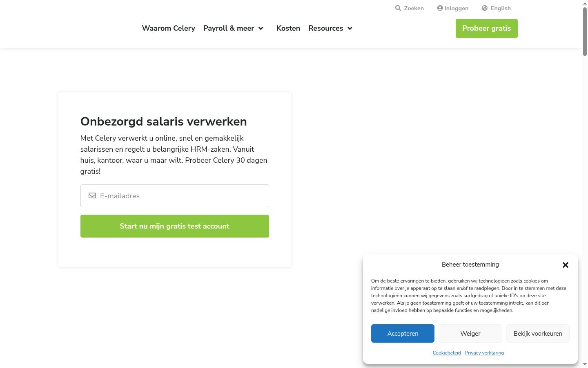This screenshot has height=368, width=588.
Task: Go to the Kosten page
Action: tap(288, 28)
